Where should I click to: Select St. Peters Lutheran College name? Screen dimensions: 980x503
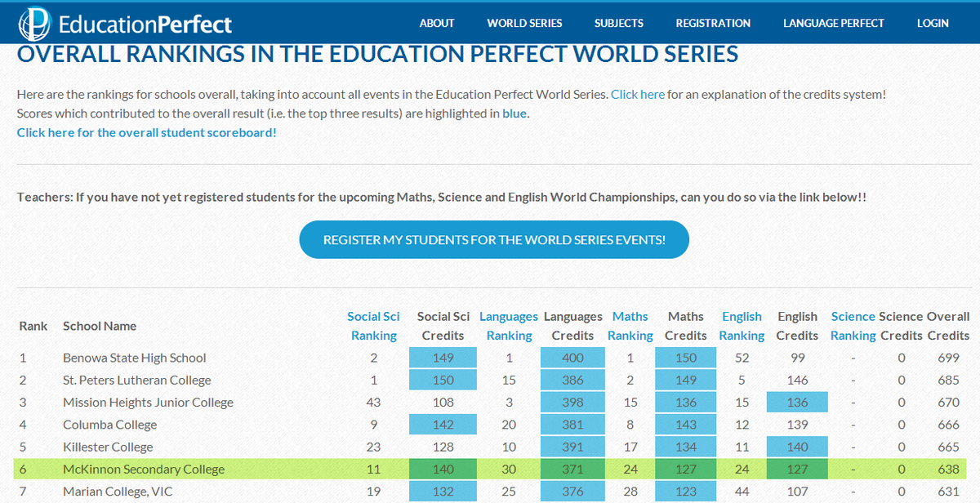point(137,380)
